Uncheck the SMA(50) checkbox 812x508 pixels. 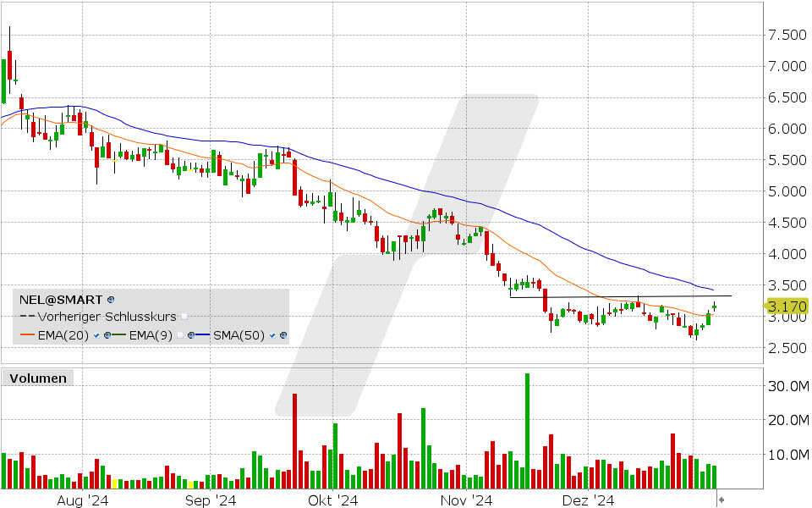[x=272, y=335]
